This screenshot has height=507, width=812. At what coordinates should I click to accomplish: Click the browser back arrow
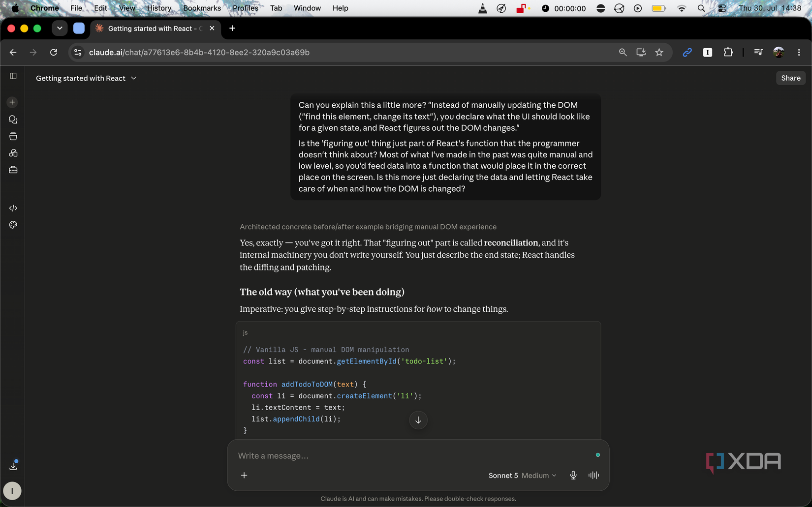(13, 52)
